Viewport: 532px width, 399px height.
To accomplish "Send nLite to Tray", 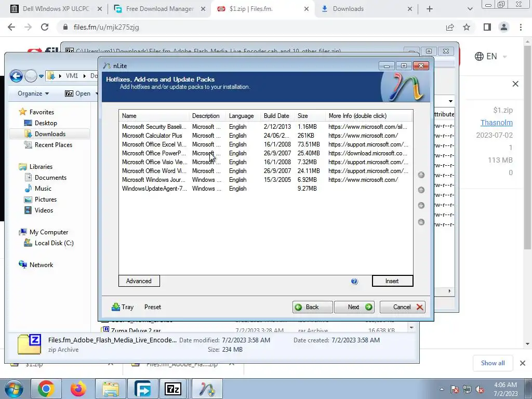I will point(123,307).
